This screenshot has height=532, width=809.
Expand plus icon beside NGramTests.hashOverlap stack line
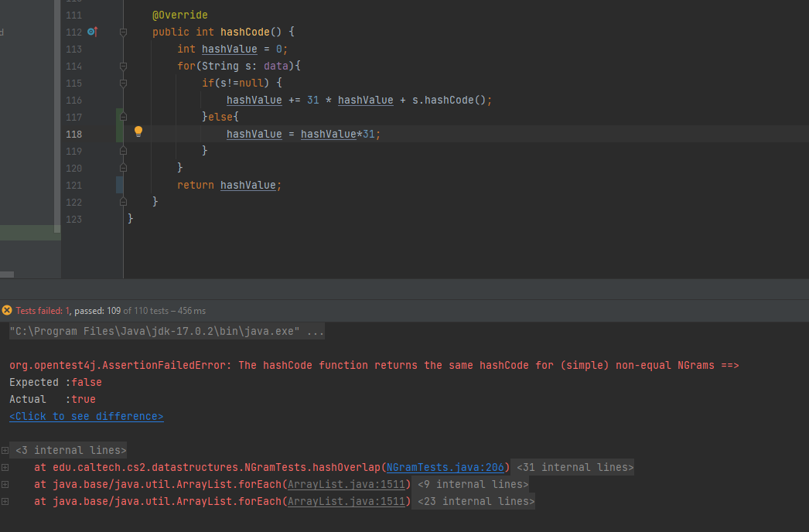(x=5, y=467)
